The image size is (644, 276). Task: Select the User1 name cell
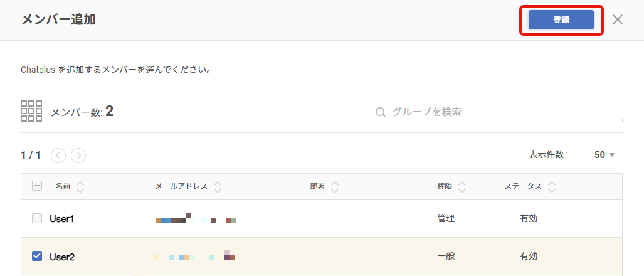click(x=61, y=219)
